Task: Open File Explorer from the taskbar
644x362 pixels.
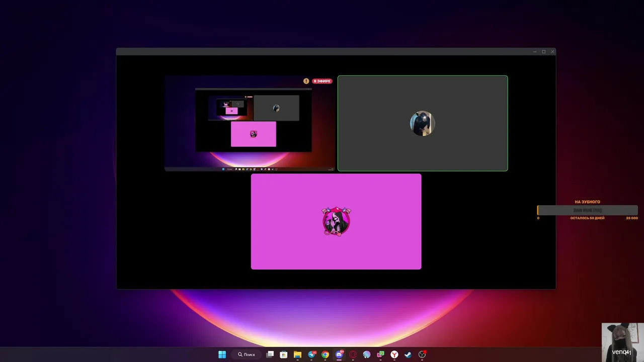Action: click(x=297, y=354)
